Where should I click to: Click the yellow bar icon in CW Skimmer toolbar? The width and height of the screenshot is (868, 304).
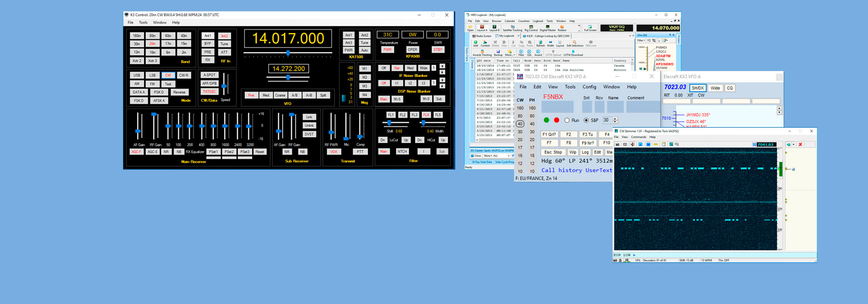[656, 144]
